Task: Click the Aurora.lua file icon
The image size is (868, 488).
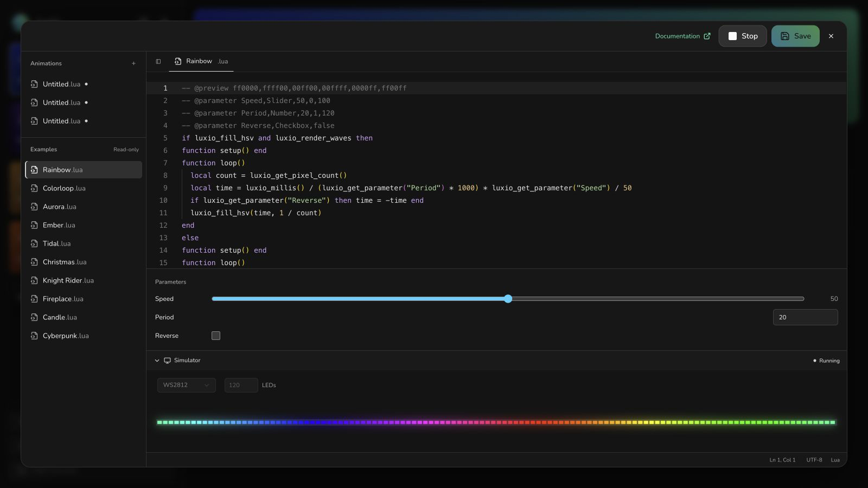Action: point(34,207)
